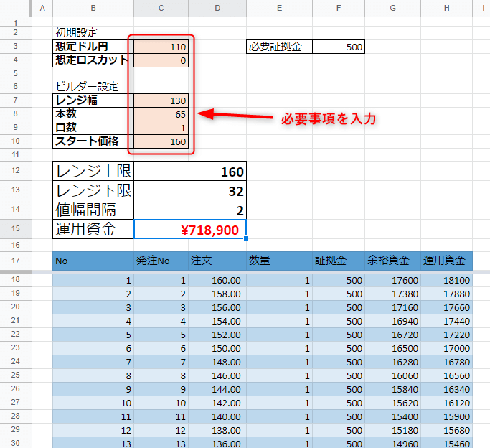Select the 値幅間隔 value 2
Screen dimensions: 490x448
[x=190, y=210]
